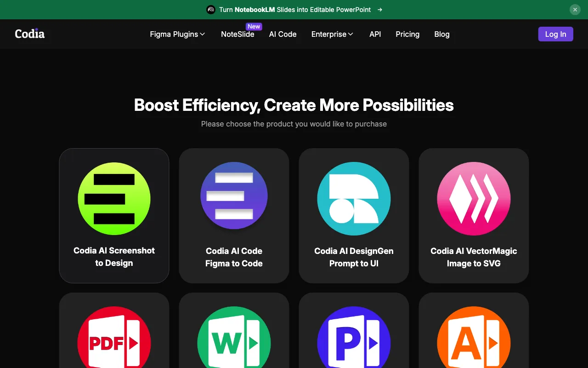Click the NotebookLM icon in the top banner
The width and height of the screenshot is (588, 368).
211,10
